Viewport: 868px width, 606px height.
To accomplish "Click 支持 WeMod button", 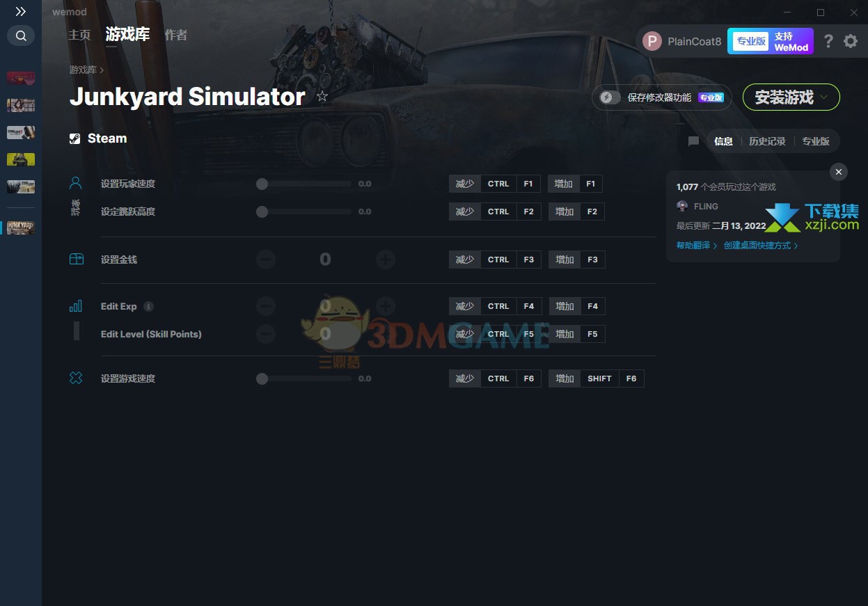I will click(x=791, y=42).
